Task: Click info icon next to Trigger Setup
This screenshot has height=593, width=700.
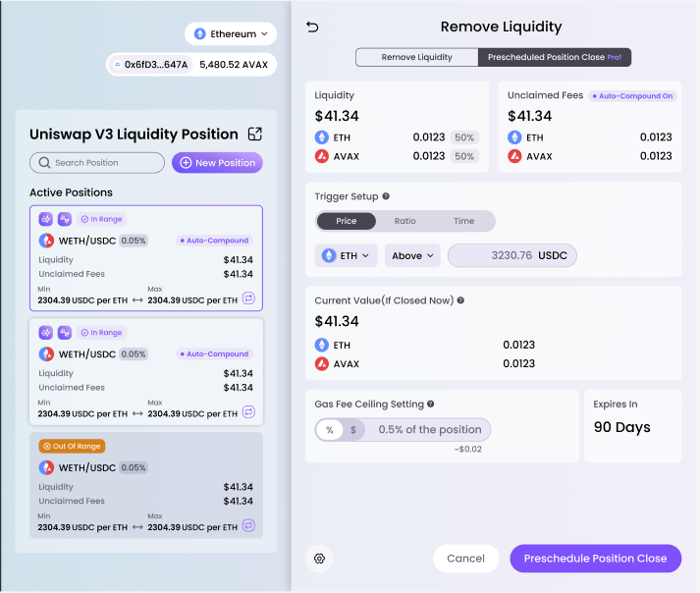Action: point(386,196)
